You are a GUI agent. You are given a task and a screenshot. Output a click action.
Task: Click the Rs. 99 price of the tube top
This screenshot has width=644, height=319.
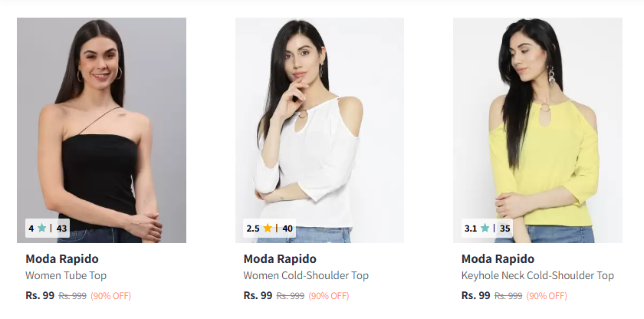(40, 295)
